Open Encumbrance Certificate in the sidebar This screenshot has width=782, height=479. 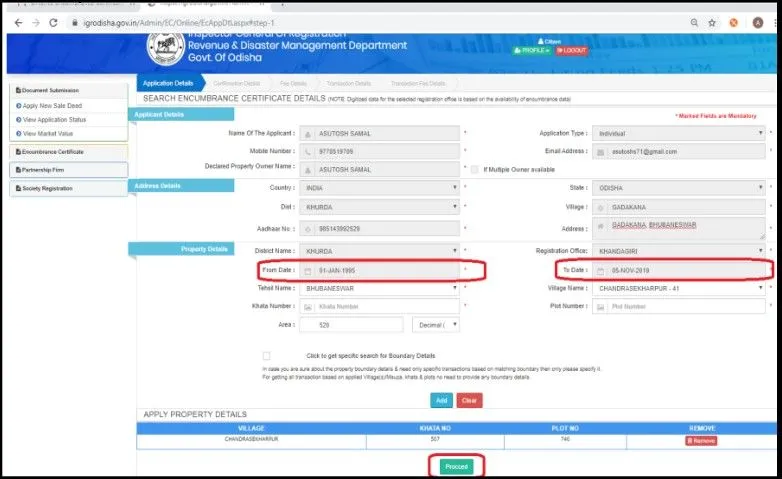tap(68, 152)
